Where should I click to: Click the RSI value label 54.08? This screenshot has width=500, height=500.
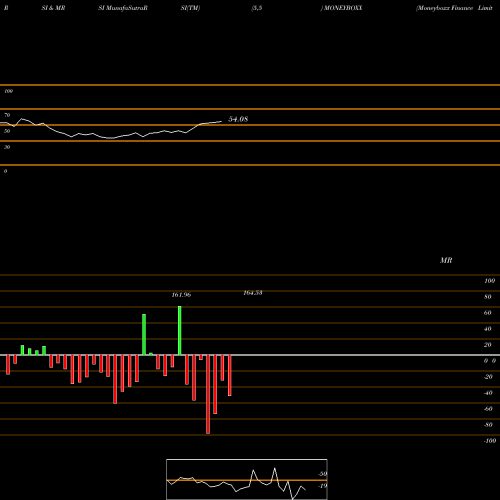pyautogui.click(x=238, y=119)
